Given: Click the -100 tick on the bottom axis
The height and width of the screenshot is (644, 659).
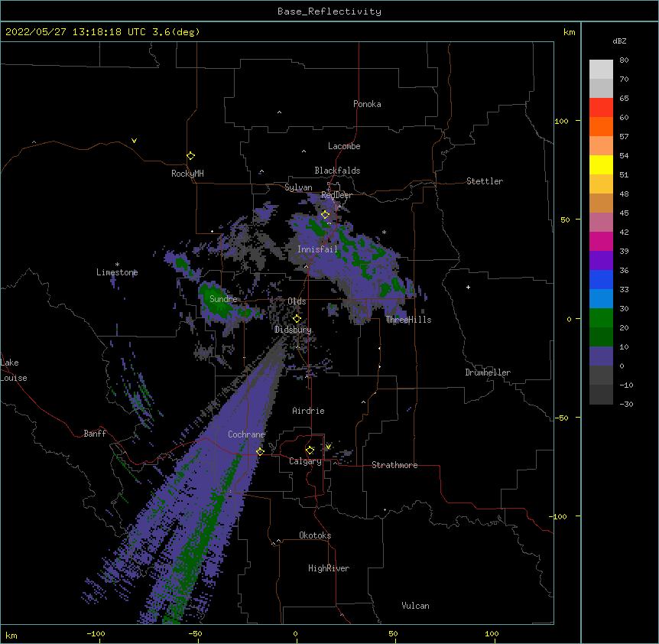Looking at the screenshot, I should (96, 633).
